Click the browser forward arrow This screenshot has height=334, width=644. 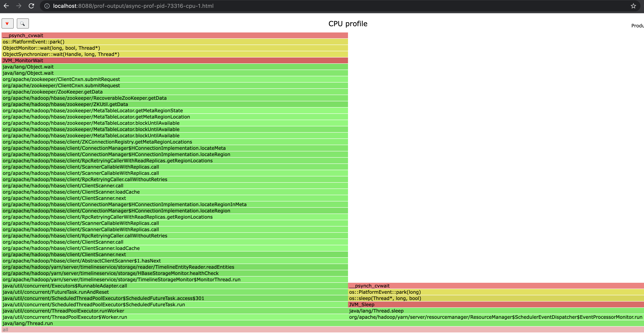click(x=19, y=6)
